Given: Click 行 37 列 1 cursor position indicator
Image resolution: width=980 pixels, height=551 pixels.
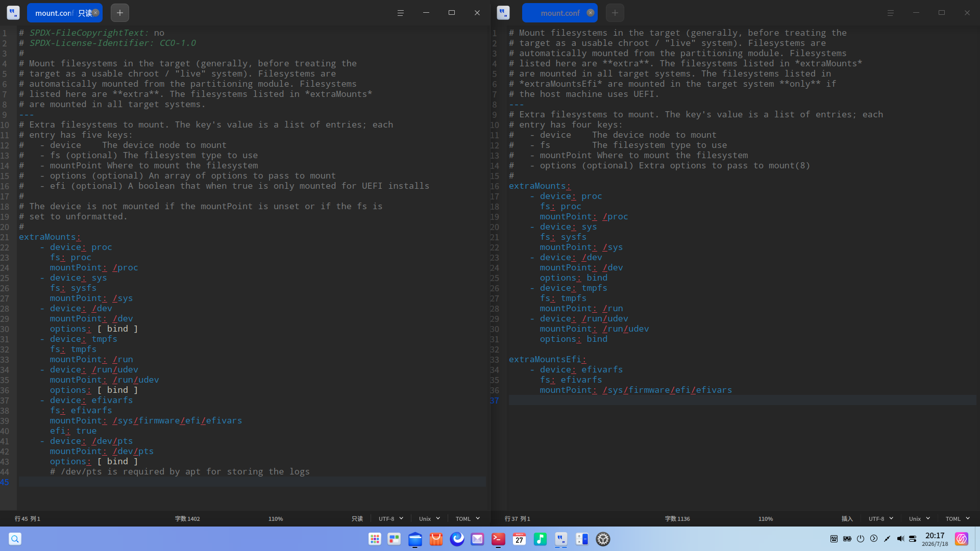Looking at the screenshot, I should coord(518,518).
